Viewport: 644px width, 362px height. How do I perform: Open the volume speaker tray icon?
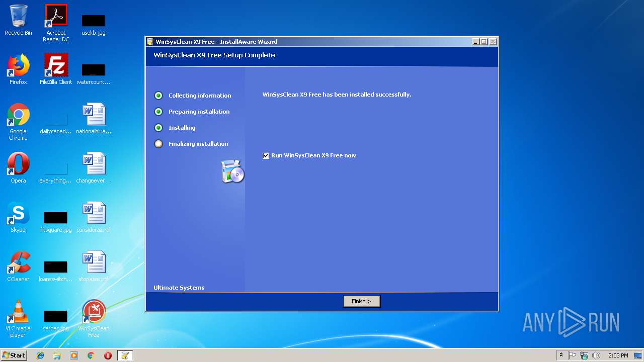click(596, 355)
